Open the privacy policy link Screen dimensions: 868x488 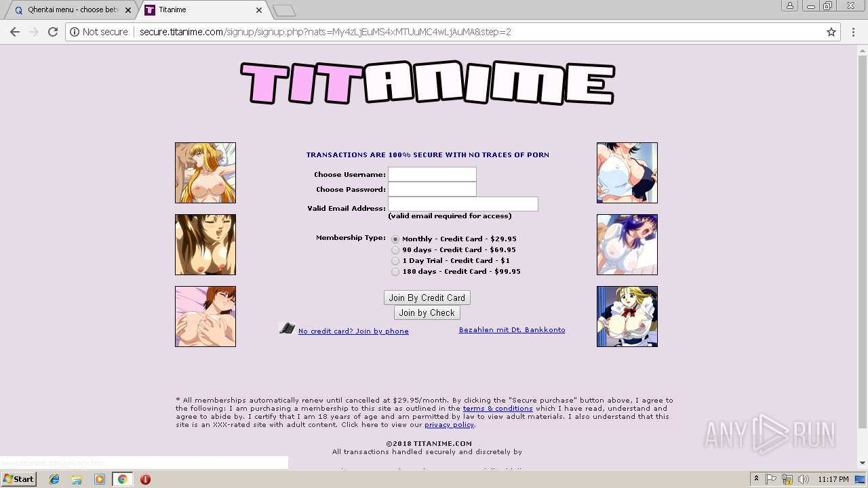pyautogui.click(x=449, y=424)
